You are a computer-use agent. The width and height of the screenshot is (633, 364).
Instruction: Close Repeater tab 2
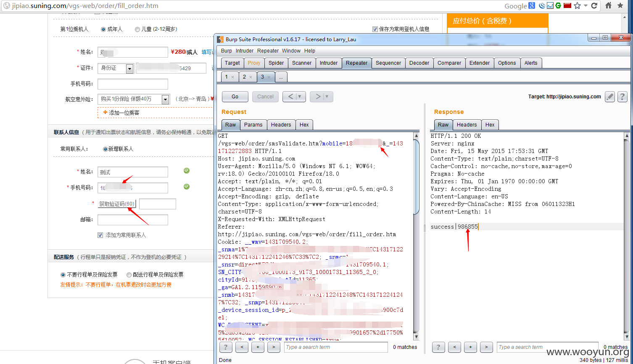click(x=251, y=77)
